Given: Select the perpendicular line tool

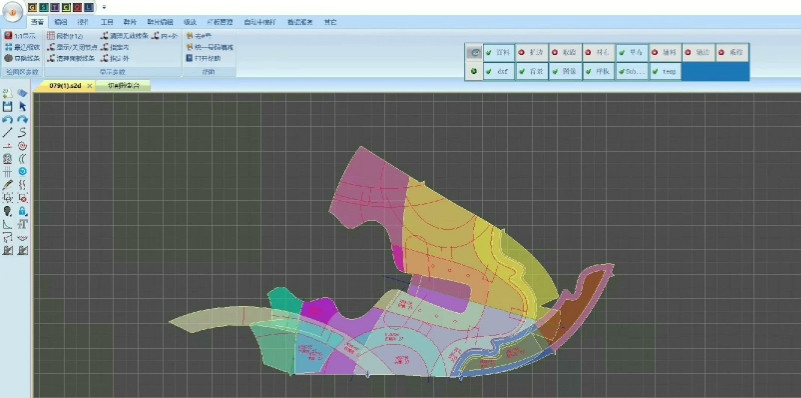Looking at the screenshot, I should coord(7,146).
